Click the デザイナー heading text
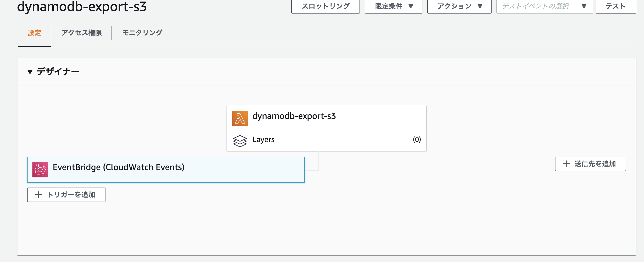This screenshot has height=262, width=644. (58, 72)
